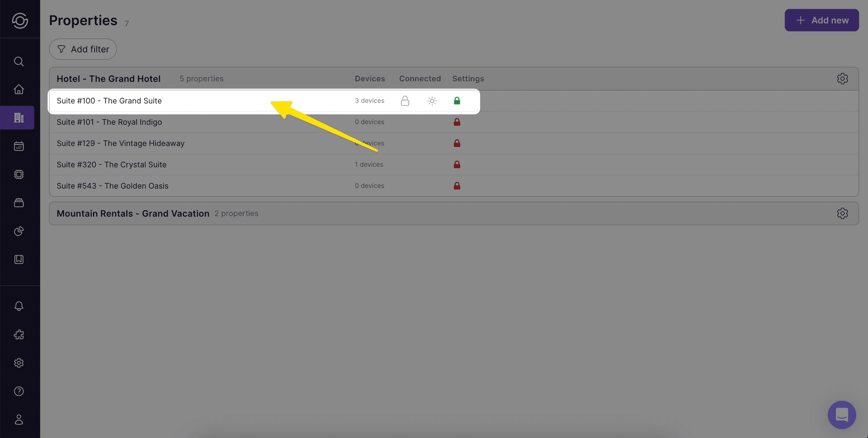Expand the Mountain Rentals - Grand Vacation group

(133, 214)
